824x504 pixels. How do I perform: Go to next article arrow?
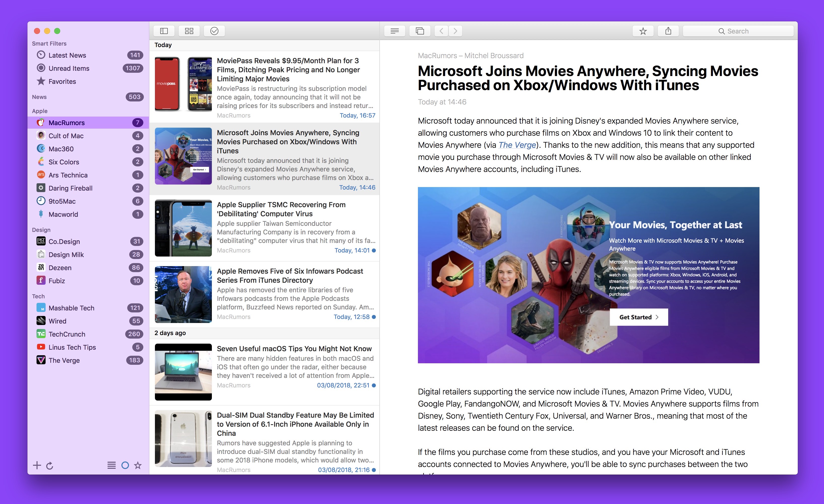pyautogui.click(x=455, y=31)
